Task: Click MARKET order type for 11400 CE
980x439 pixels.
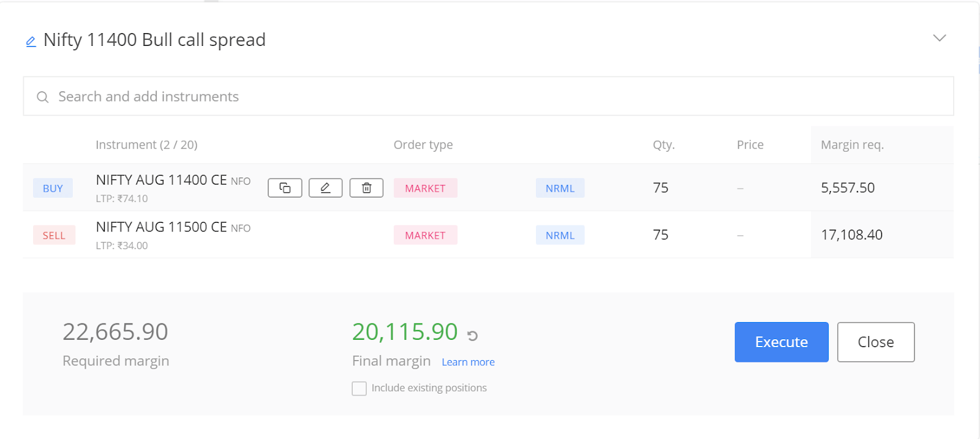Action: (425, 188)
